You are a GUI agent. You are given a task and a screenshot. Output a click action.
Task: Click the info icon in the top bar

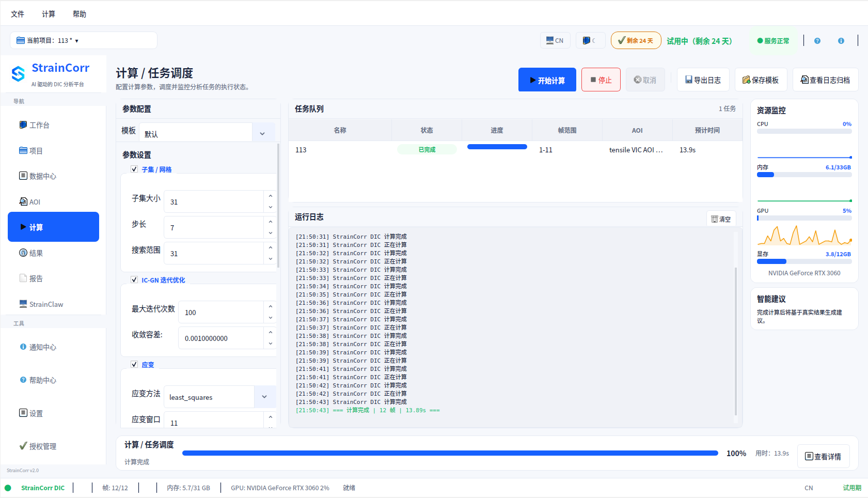pos(841,41)
